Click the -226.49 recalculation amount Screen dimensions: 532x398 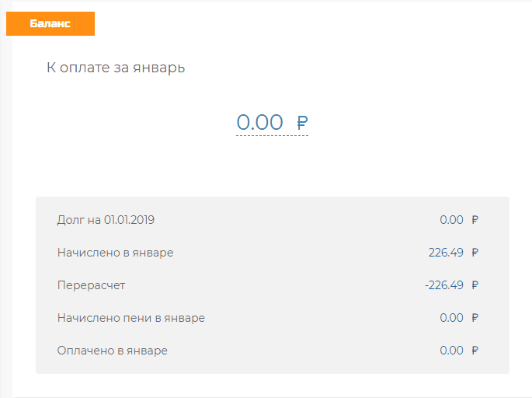pos(444,285)
